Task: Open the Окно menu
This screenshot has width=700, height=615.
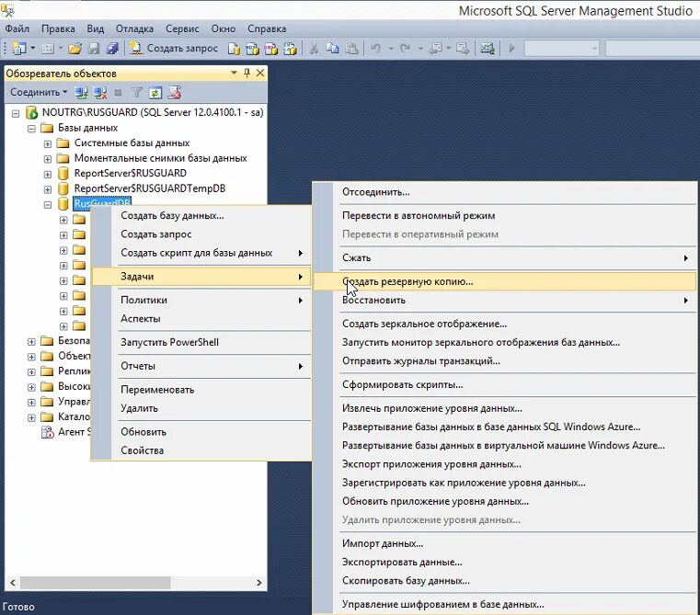Action: pyautogui.click(x=224, y=28)
